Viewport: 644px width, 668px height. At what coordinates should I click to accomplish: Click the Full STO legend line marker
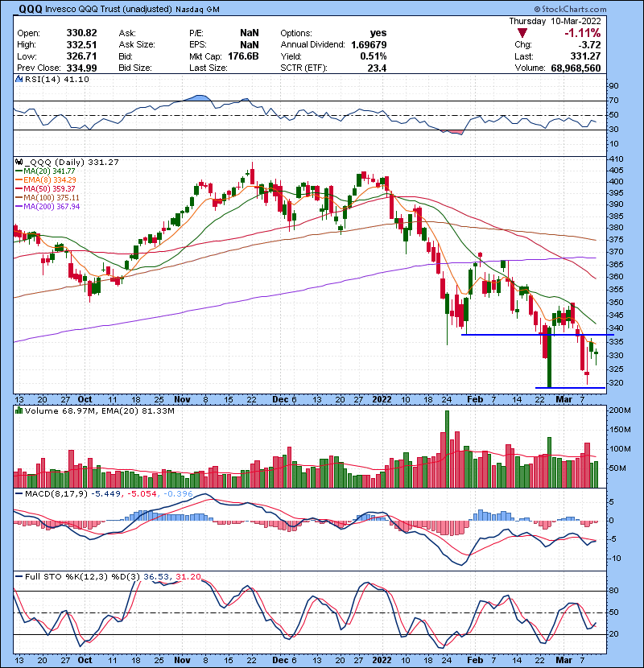(19, 576)
